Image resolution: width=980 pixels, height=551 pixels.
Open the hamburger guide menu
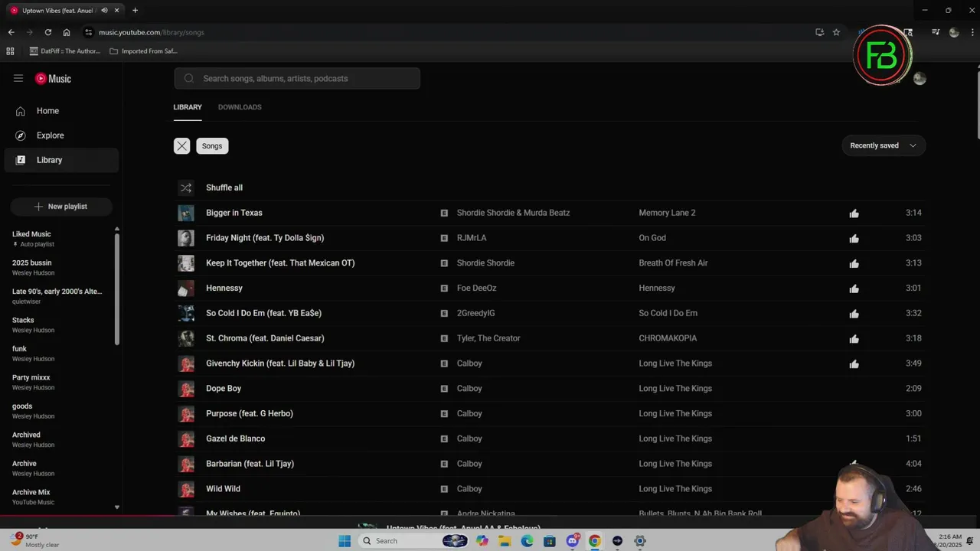pyautogui.click(x=18, y=78)
